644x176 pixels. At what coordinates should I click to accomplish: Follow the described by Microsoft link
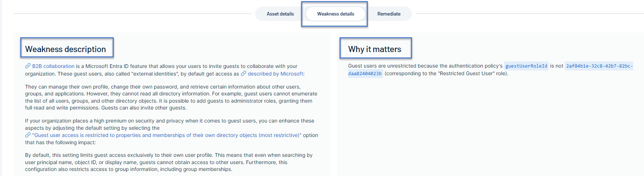(275, 74)
